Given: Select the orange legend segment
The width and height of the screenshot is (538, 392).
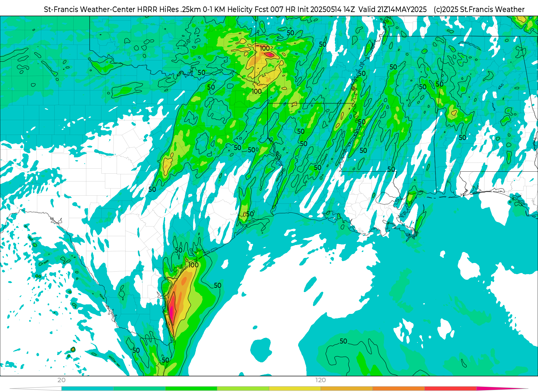Looking at the screenshot, I should pos(398,389).
